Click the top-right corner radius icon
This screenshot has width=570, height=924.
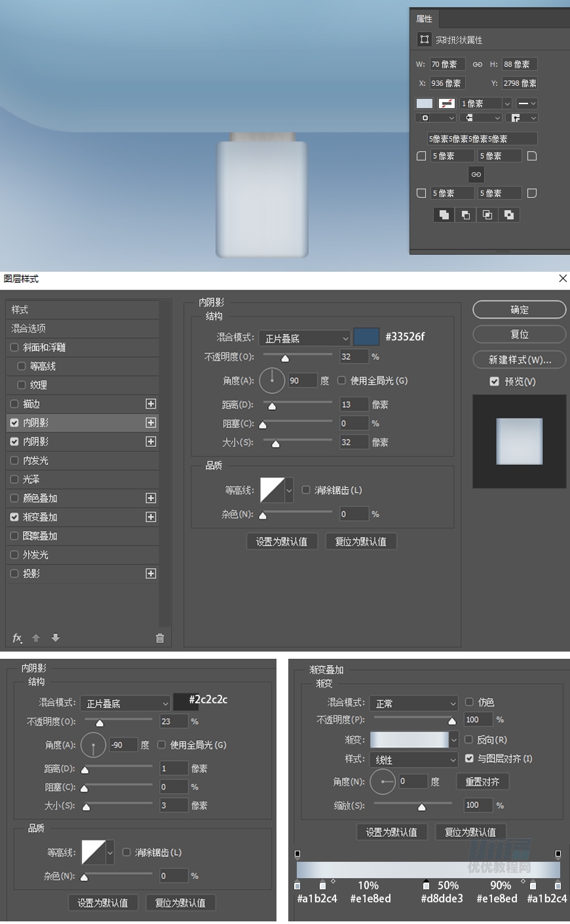pyautogui.click(x=532, y=156)
